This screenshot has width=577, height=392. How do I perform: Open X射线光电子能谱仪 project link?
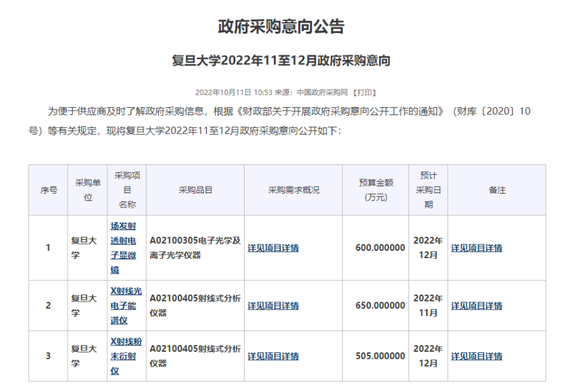click(126, 306)
